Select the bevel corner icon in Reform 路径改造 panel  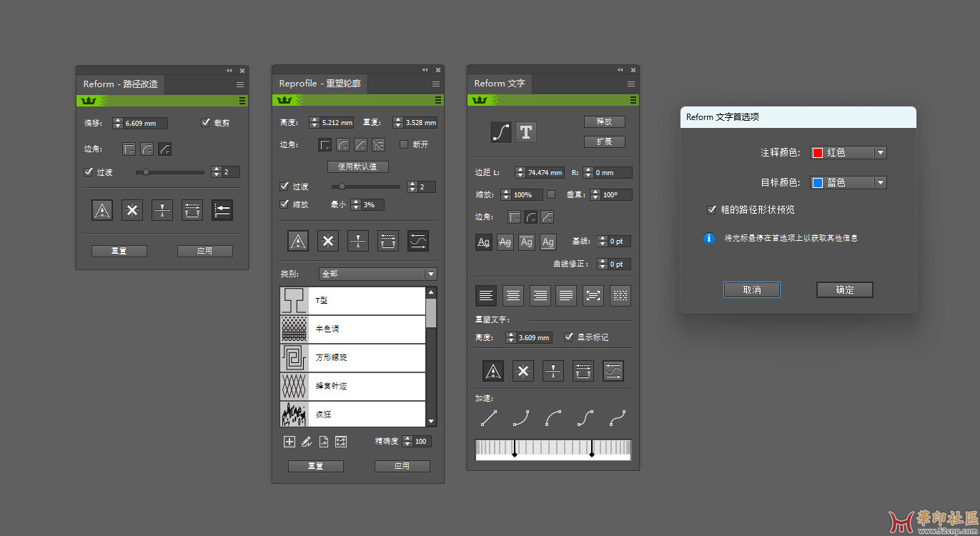click(164, 149)
